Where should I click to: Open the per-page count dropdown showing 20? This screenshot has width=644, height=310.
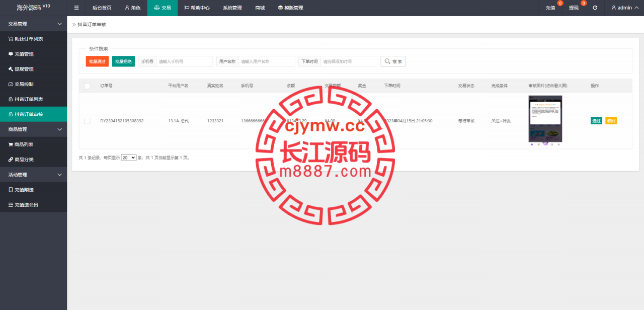(129, 158)
